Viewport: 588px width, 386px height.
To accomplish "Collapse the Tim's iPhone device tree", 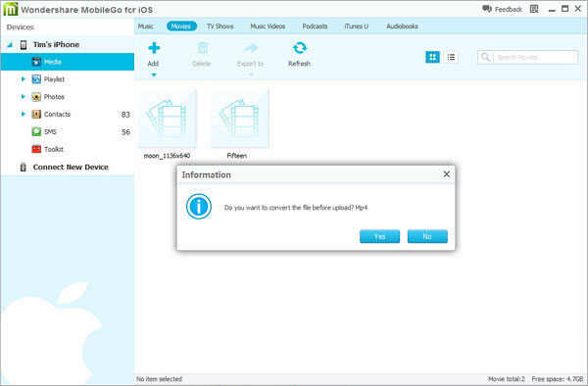I will coord(10,45).
